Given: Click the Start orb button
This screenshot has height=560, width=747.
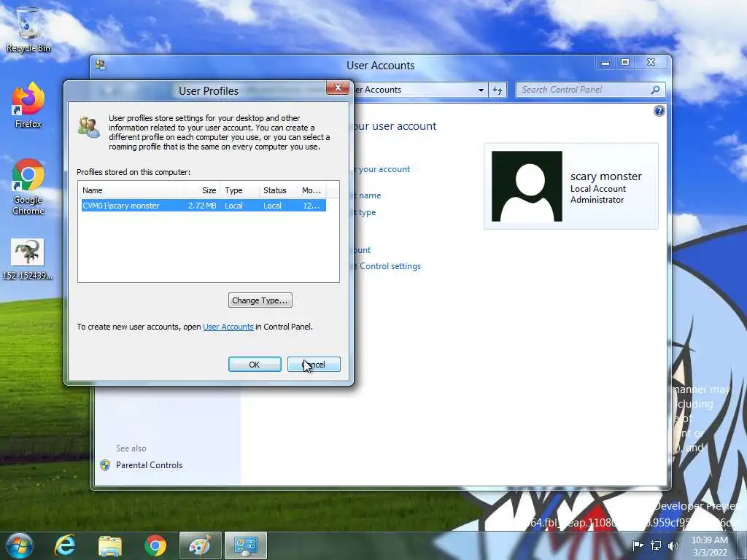Looking at the screenshot, I should (19, 545).
